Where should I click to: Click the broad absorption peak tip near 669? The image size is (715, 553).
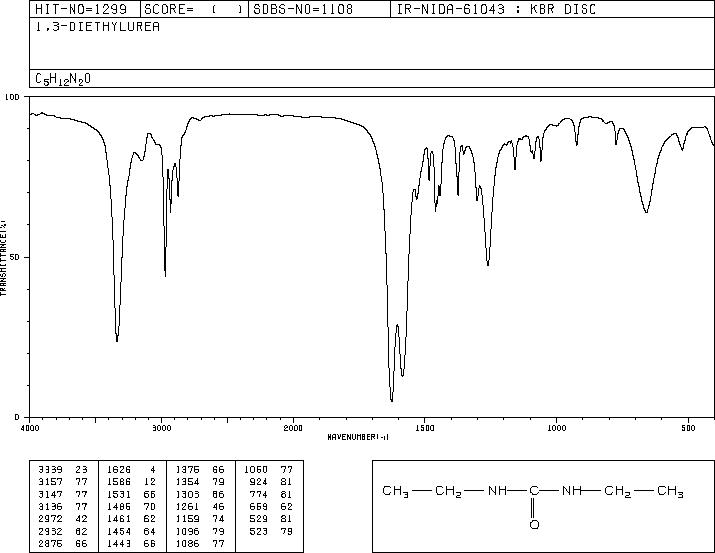pos(646,212)
